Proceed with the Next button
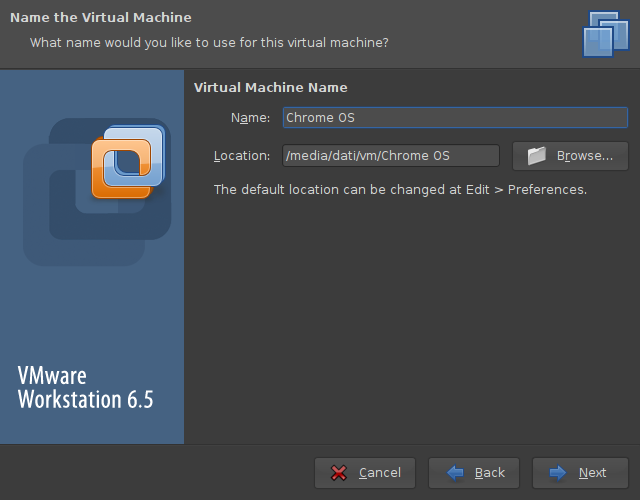 (x=580, y=473)
